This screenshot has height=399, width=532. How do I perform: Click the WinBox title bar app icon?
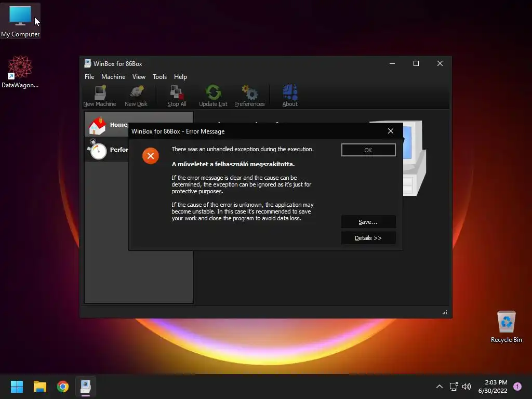point(87,63)
